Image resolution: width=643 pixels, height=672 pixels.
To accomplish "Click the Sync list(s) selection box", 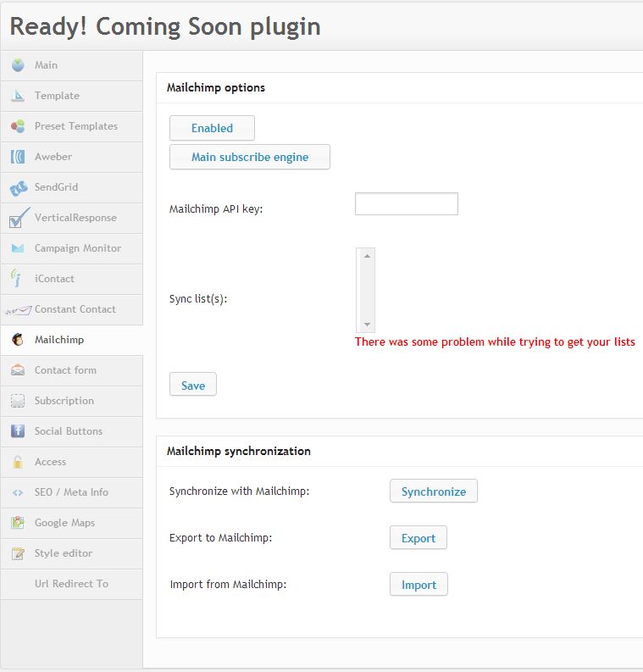I will tap(365, 290).
